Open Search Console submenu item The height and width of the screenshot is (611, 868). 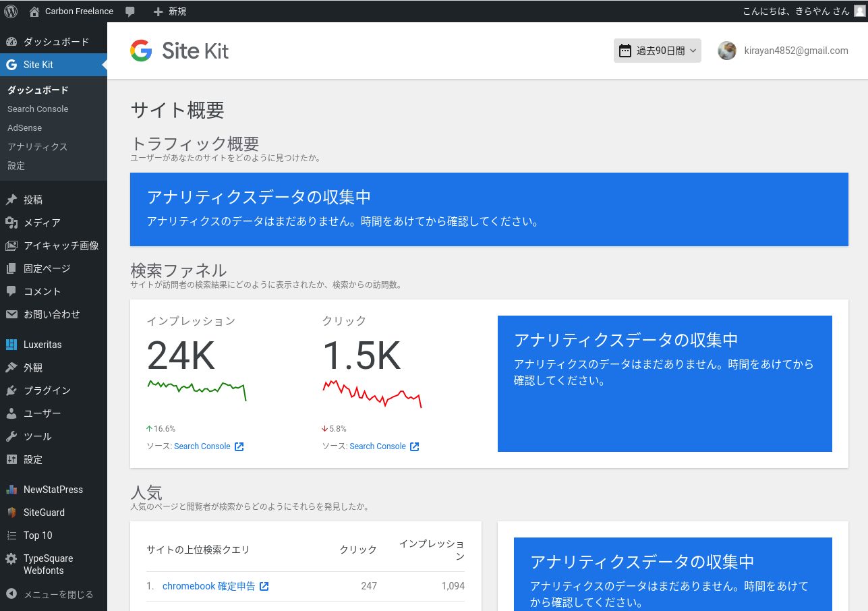click(x=38, y=109)
